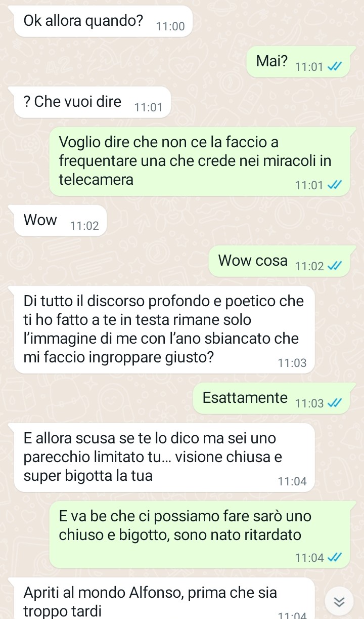Tap the blue checkmarks beside 'Esattamente'
364x619 pixels.
click(335, 403)
